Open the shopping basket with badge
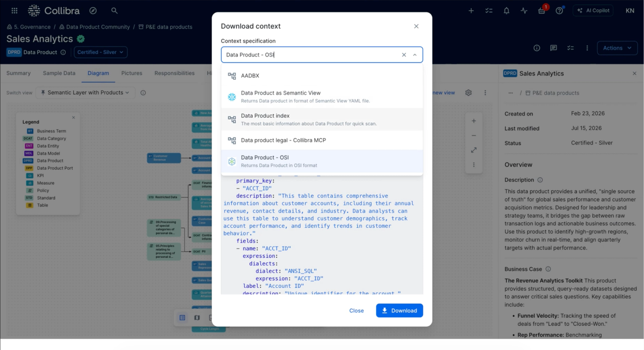 [542, 10]
